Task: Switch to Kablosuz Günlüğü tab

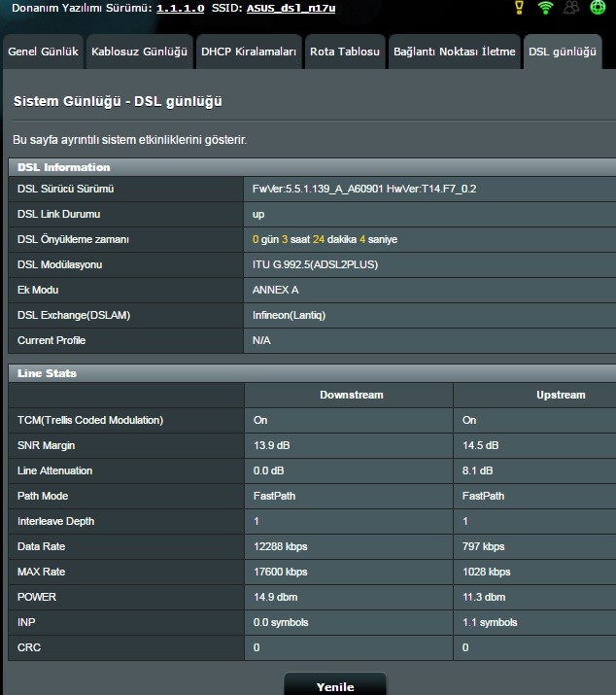Action: 140,52
